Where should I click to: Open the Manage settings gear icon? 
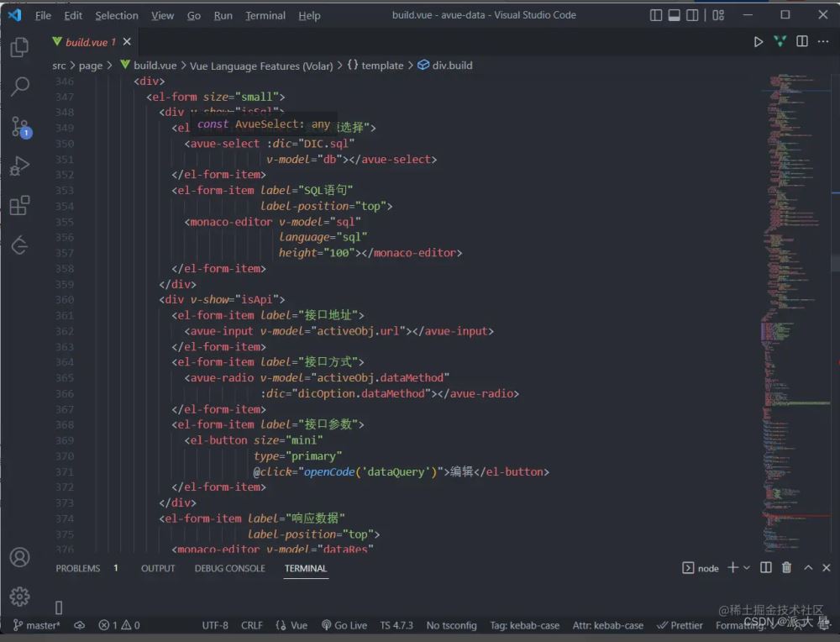click(x=19, y=596)
